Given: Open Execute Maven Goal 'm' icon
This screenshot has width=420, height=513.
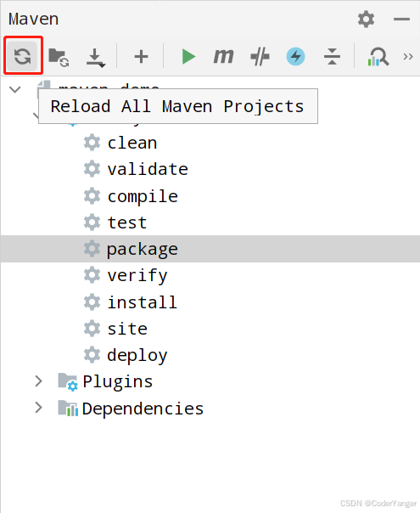Looking at the screenshot, I should pyautogui.click(x=223, y=56).
